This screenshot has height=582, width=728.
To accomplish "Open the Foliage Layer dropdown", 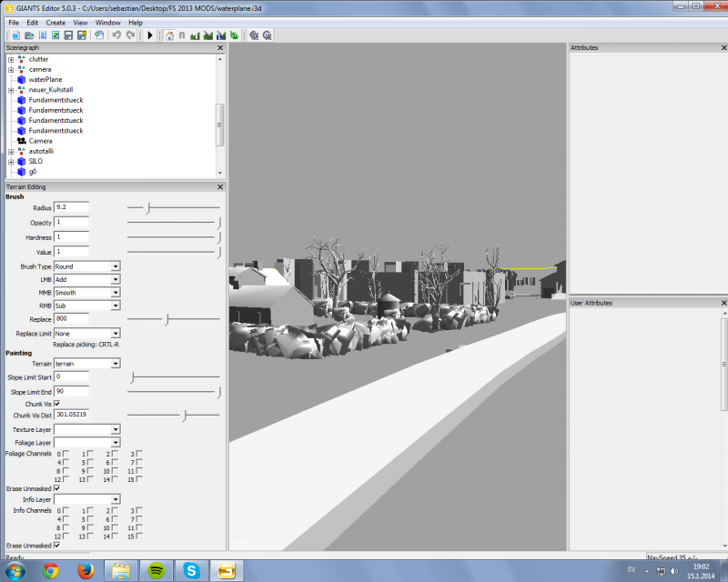I will 86,442.
